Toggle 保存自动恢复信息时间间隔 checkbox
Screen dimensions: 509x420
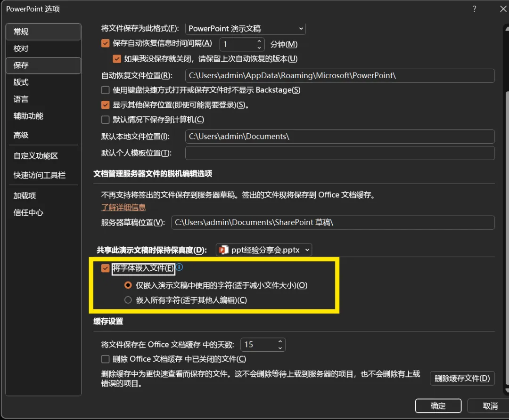click(106, 43)
